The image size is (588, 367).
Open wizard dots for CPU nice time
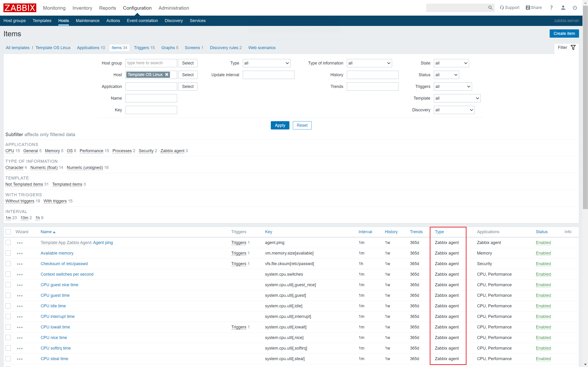(x=20, y=338)
